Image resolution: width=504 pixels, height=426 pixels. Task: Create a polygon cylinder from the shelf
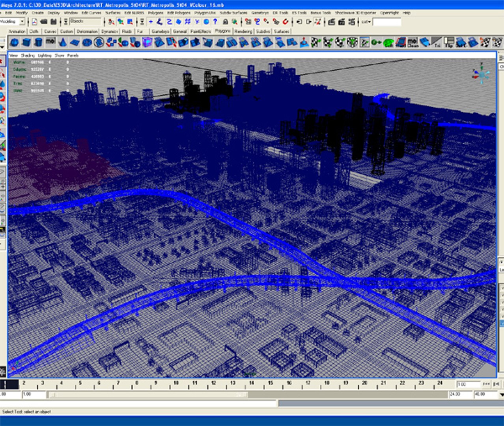[x=38, y=42]
